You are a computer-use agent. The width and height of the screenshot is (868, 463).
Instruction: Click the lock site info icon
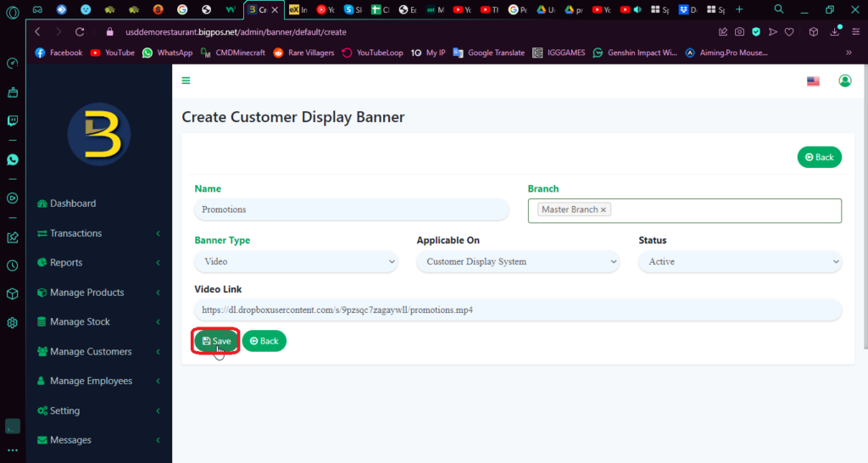pyautogui.click(x=109, y=32)
